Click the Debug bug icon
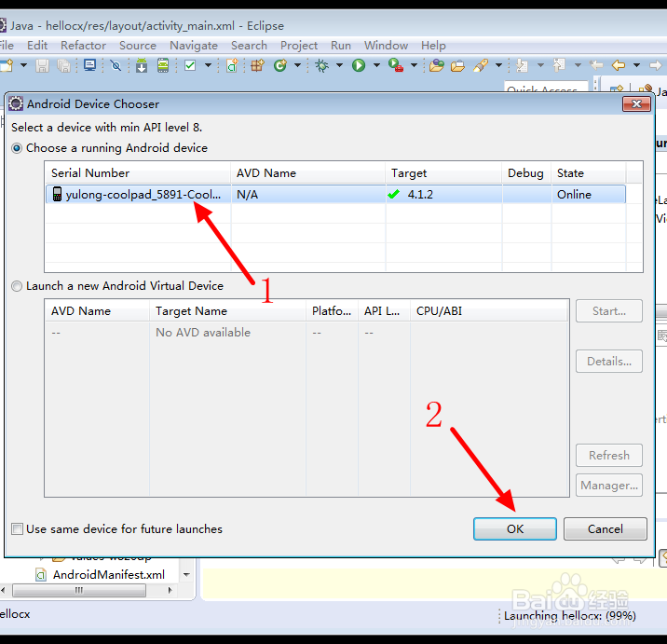Image resolution: width=667 pixels, height=644 pixels. (x=322, y=65)
